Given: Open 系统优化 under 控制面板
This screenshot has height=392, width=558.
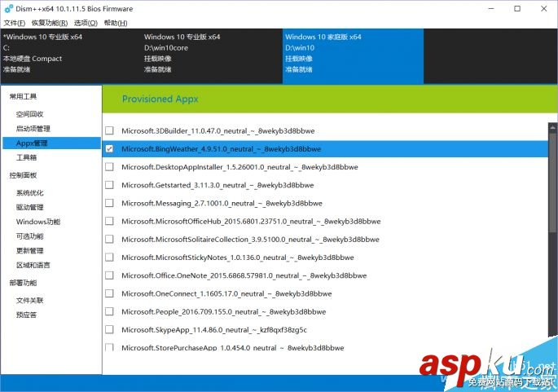Looking at the screenshot, I should coord(30,193).
